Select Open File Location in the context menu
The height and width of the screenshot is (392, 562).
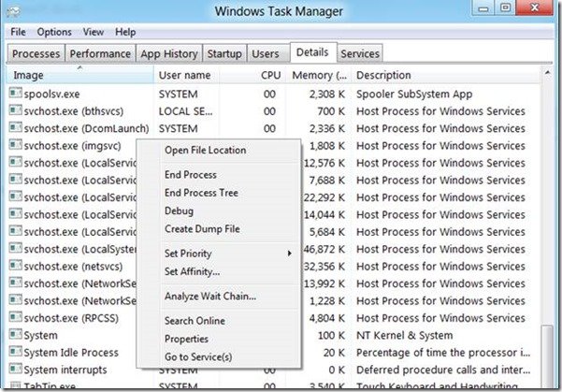(x=205, y=150)
